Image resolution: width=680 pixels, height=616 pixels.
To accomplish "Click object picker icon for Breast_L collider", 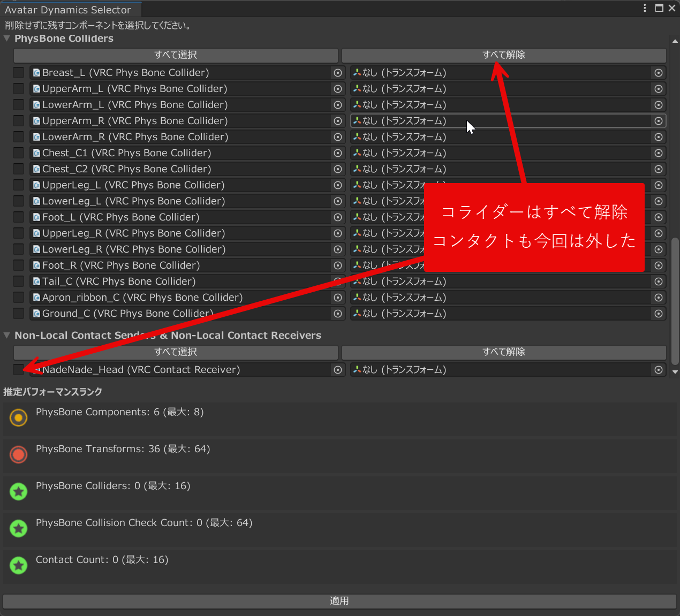I will 338,73.
